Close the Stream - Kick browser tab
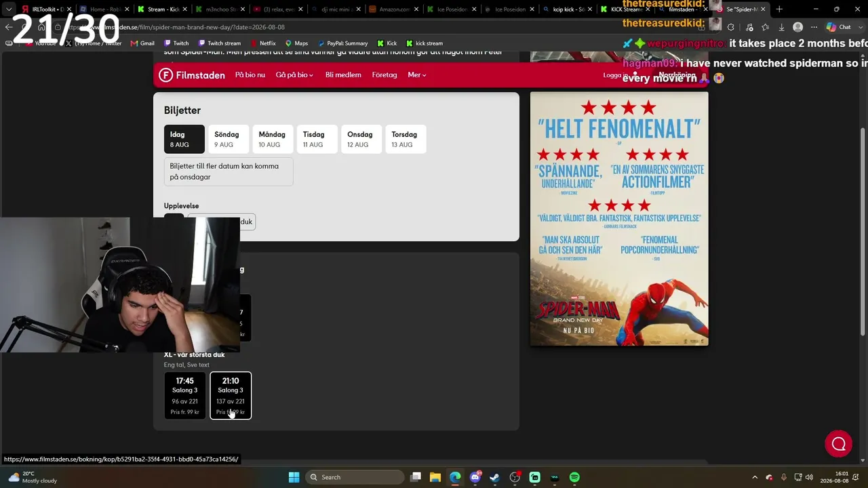This screenshot has height=488, width=868. click(x=184, y=9)
